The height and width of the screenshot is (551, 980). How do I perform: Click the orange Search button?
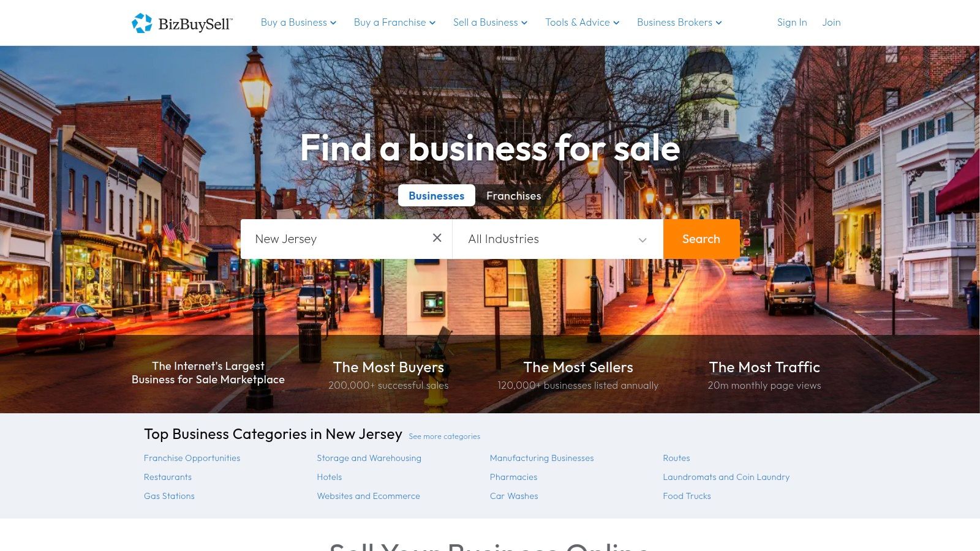[701, 239]
